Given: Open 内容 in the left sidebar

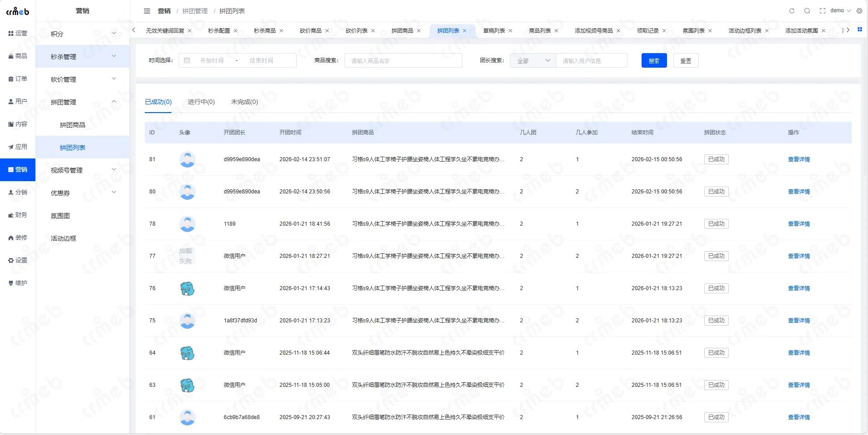Looking at the screenshot, I should (18, 124).
